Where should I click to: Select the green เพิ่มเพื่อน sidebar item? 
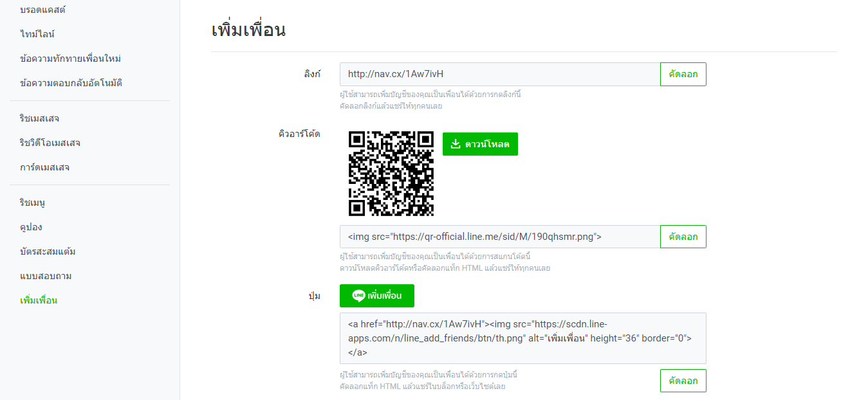point(39,300)
